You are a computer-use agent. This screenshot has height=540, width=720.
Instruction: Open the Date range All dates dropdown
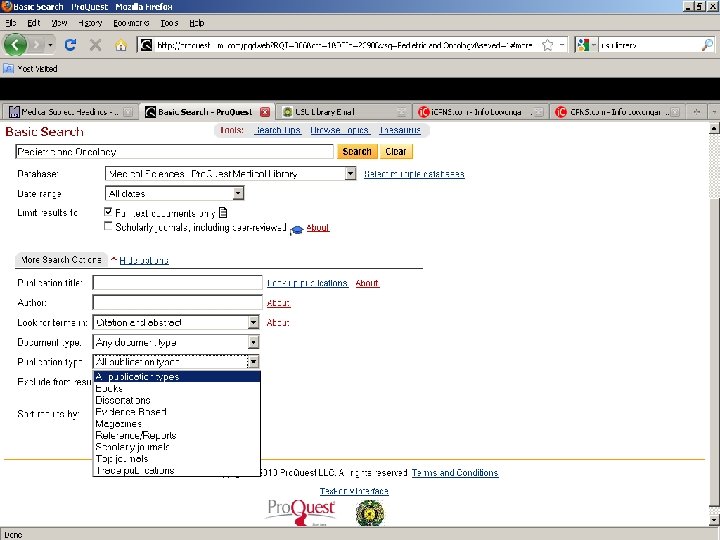pyautogui.click(x=237, y=193)
